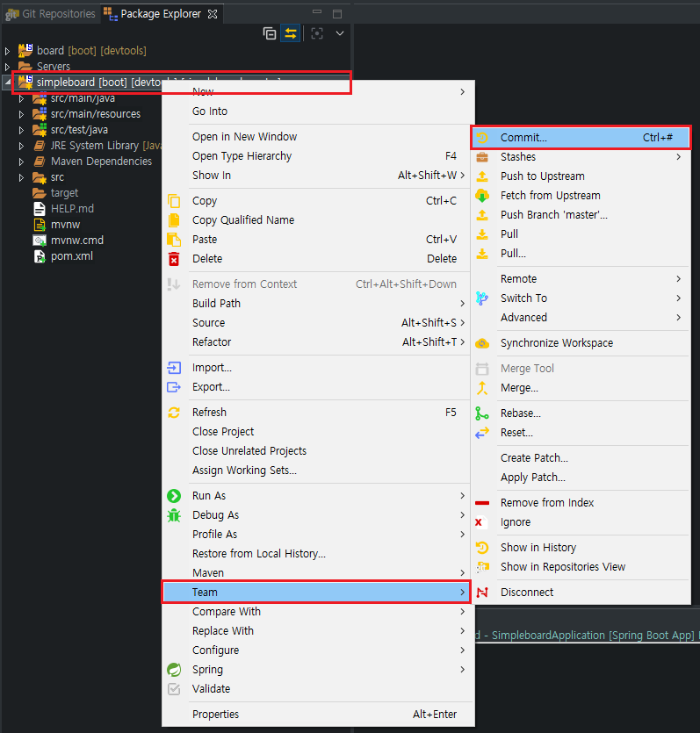Select Show in Repositories View

tap(581, 567)
